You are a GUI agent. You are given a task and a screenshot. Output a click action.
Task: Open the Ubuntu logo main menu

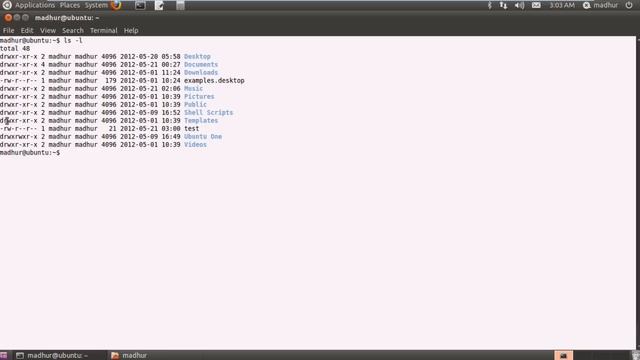coord(7,5)
